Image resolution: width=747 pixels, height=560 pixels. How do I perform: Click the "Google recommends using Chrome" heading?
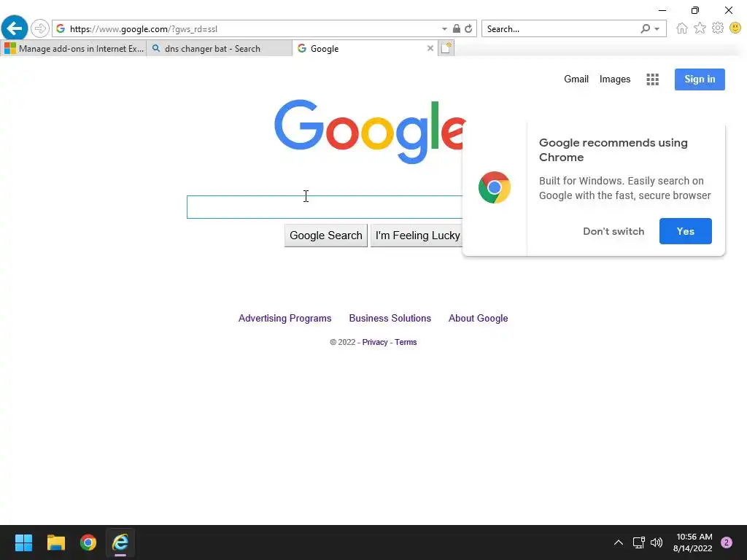(x=613, y=149)
